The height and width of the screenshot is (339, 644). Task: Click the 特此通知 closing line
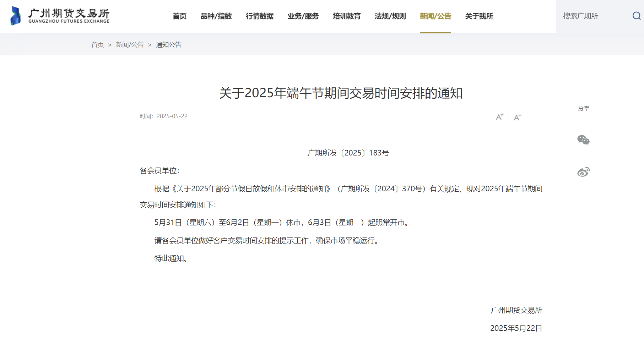pos(171,258)
